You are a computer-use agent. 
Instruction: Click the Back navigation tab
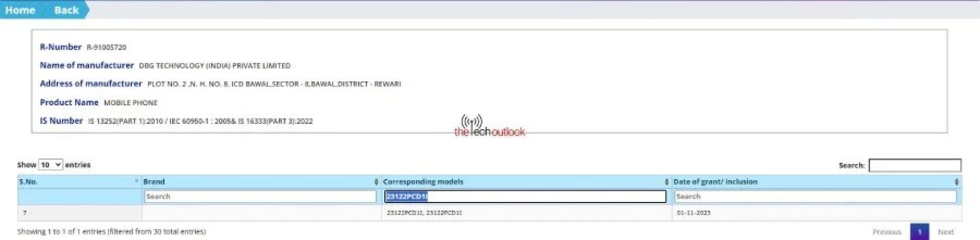(x=66, y=10)
